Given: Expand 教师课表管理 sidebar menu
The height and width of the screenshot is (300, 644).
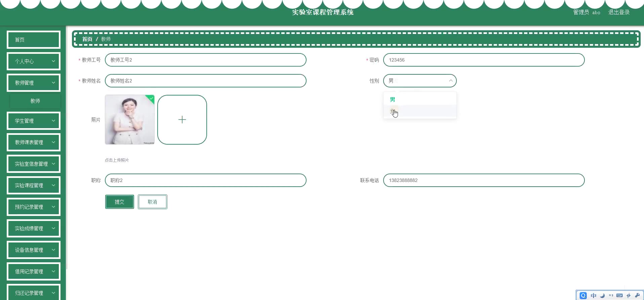Looking at the screenshot, I should tap(34, 142).
